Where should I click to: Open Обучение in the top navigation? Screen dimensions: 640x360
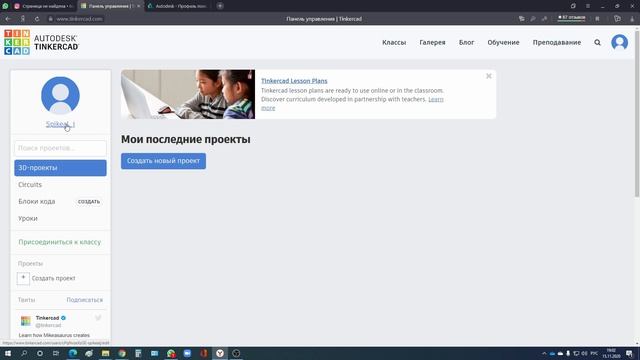[x=503, y=42]
